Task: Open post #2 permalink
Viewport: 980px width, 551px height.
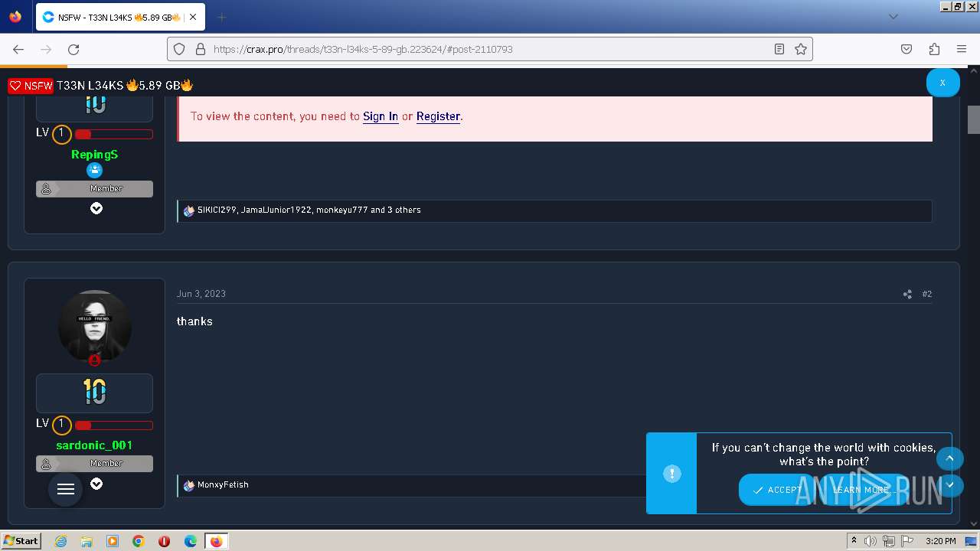Action: pos(927,294)
